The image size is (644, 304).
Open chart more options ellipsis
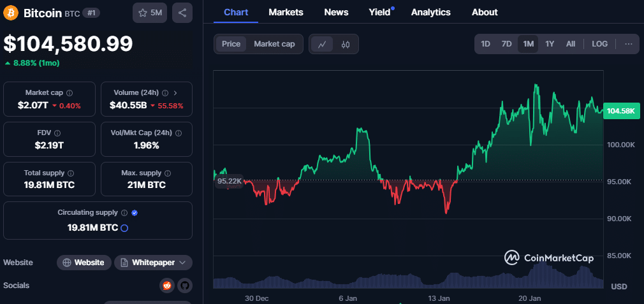(629, 44)
